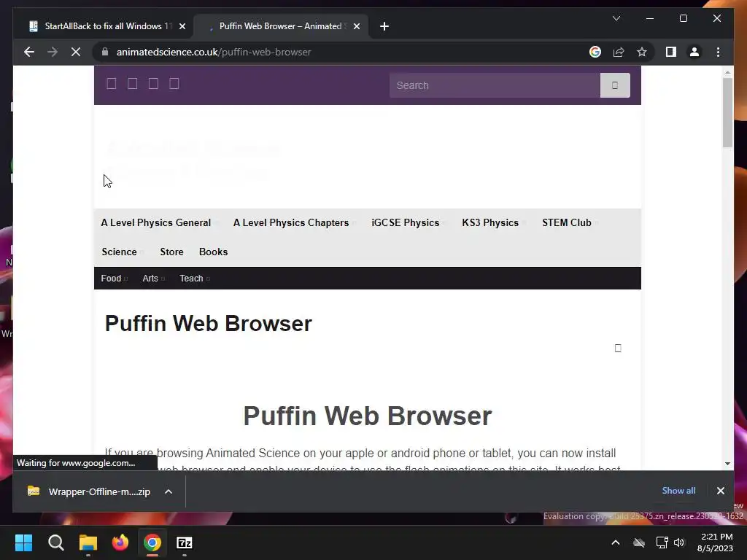
Task: Open the tab search dropdown
Action: [616, 18]
